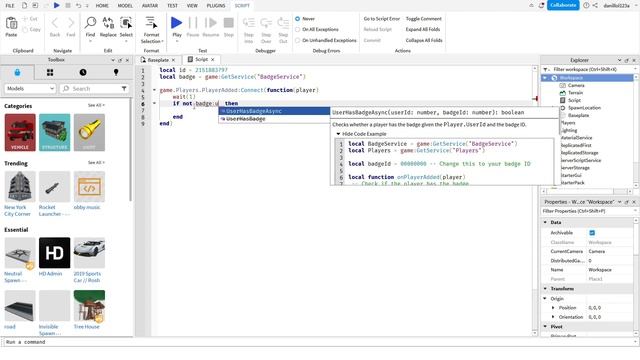Expand the Orientation property row
This screenshot has height=360, width=640.
(x=553, y=317)
